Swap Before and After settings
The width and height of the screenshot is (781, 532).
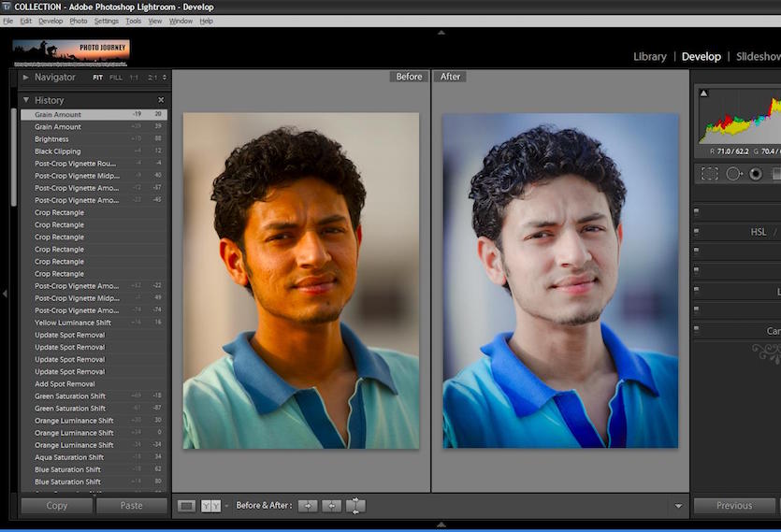[355, 506]
